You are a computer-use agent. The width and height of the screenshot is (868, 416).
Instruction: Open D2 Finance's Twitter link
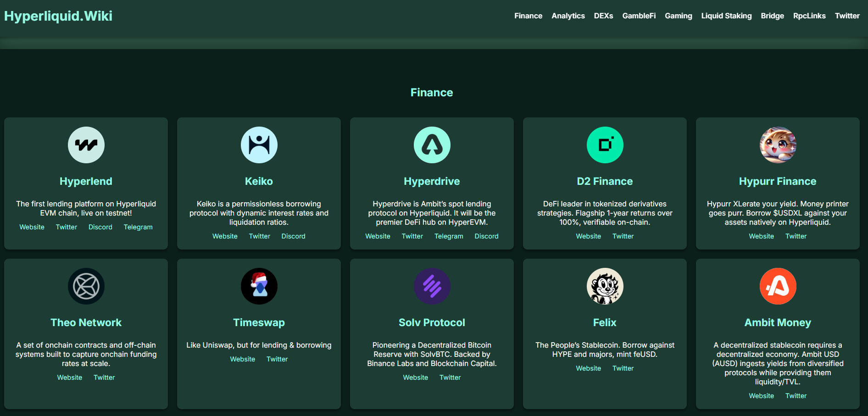pos(623,236)
